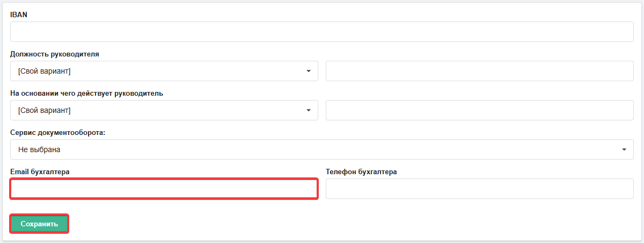Focus the custom text field beside Должность руководителя

480,71
